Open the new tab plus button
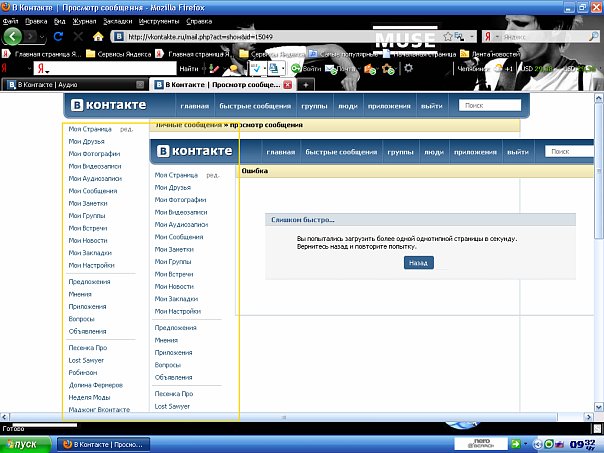This screenshot has width=604, height=453. (305, 85)
